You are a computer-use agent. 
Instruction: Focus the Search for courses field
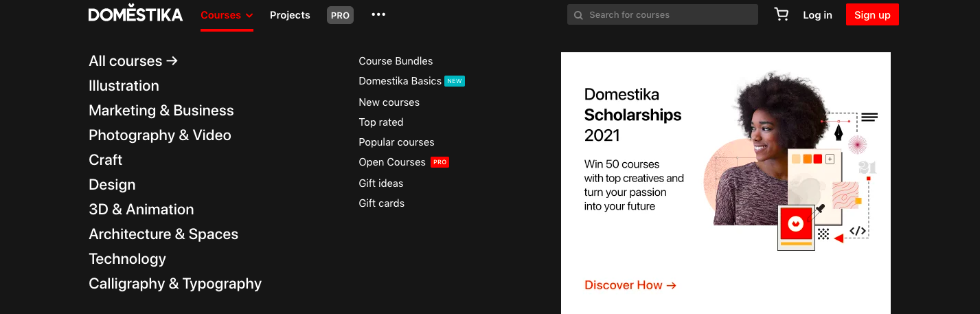click(x=663, y=14)
